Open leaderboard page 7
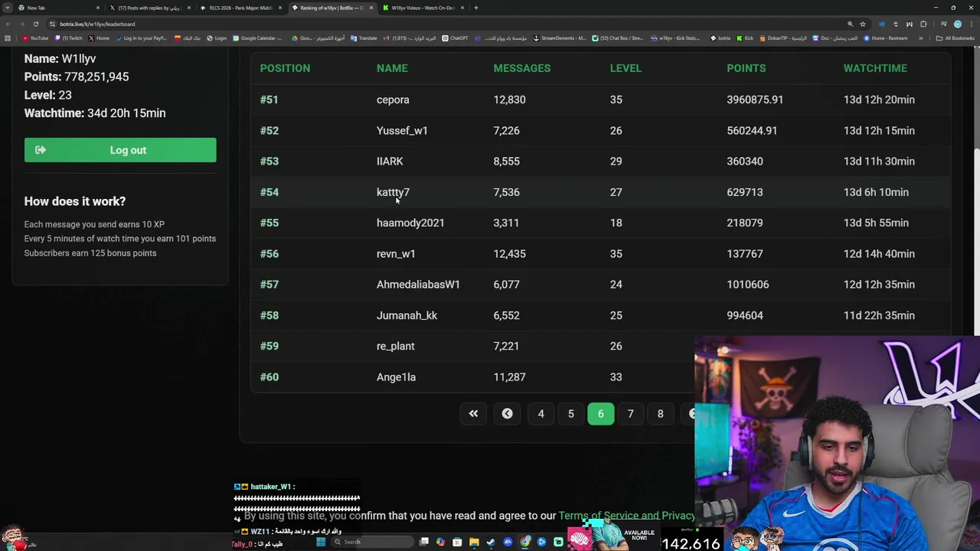Image resolution: width=980 pixels, height=551 pixels. (630, 413)
